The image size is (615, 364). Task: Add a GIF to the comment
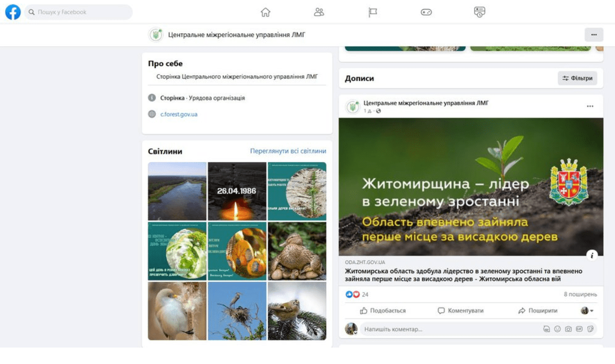click(579, 329)
